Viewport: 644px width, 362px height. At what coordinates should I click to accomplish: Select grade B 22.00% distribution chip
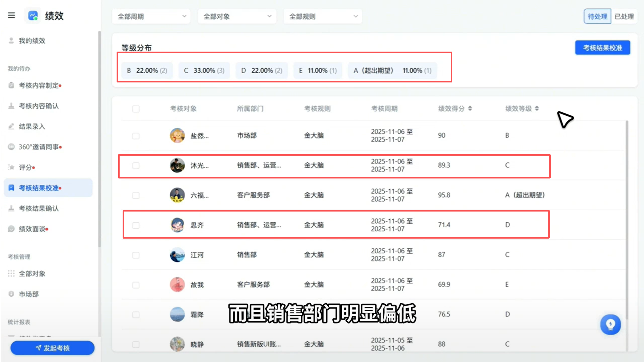[x=147, y=70]
